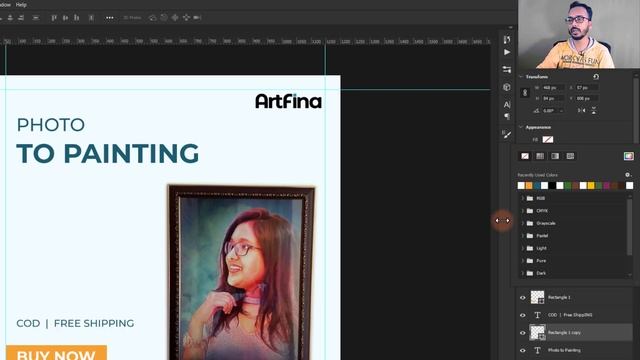Click the X position input field
This screenshot has height=360, width=640.
tap(587, 88)
